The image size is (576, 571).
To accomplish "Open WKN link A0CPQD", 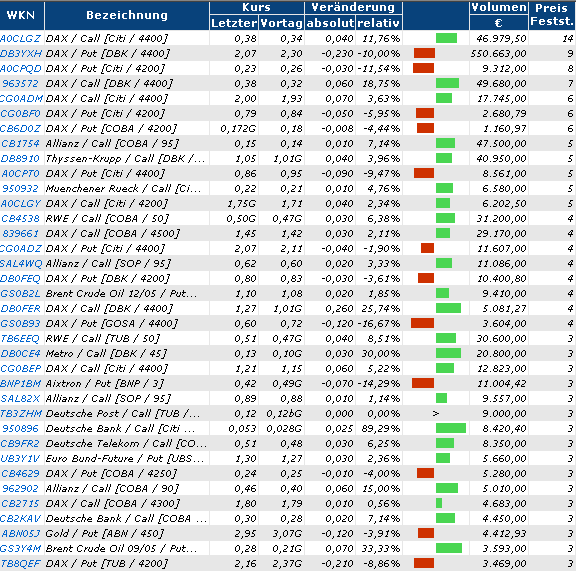I will point(21,68).
